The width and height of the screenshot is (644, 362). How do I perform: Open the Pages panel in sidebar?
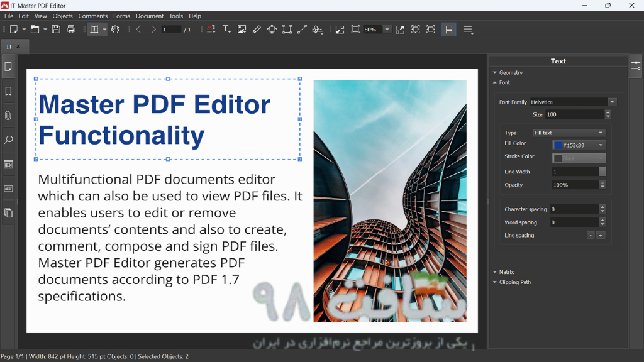coord(8,67)
